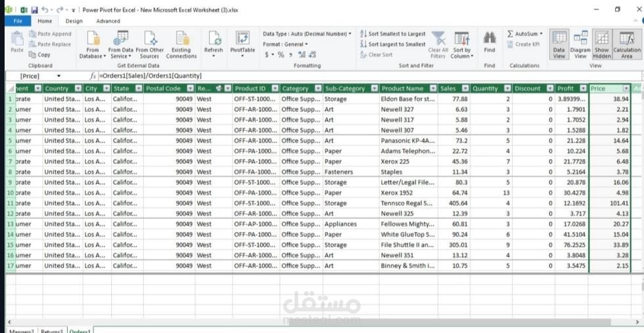Switch to the Home tab
This screenshot has height=333, width=644.
click(45, 21)
